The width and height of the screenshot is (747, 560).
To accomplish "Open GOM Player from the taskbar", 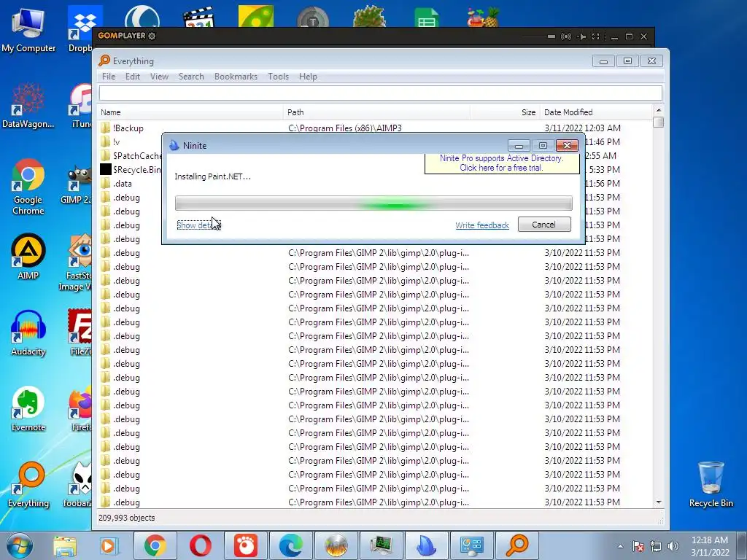I will [246, 545].
